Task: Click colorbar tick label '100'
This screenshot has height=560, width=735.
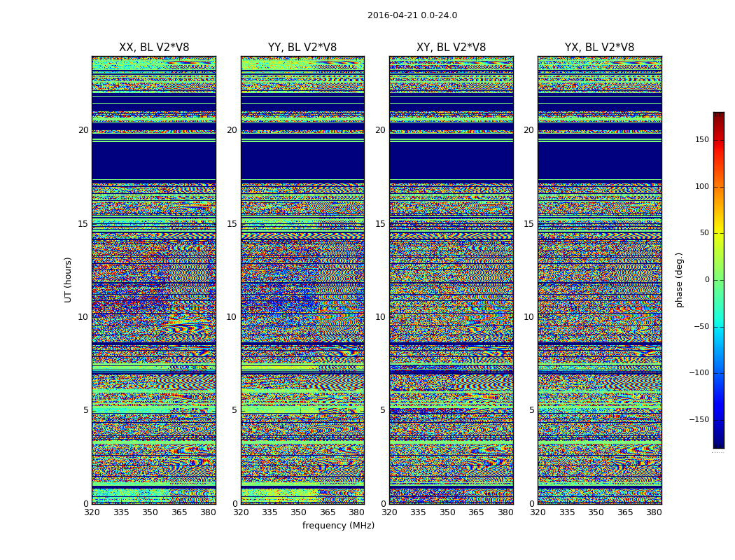Action: tap(702, 186)
